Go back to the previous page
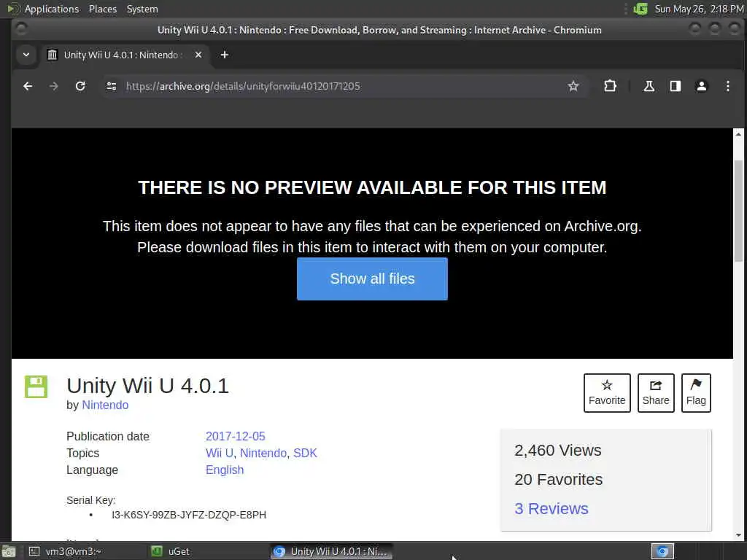Image resolution: width=747 pixels, height=560 pixels. coord(28,86)
